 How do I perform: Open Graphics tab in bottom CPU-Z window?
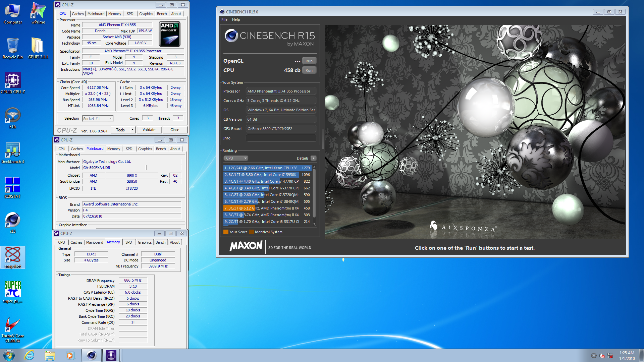pos(145,242)
